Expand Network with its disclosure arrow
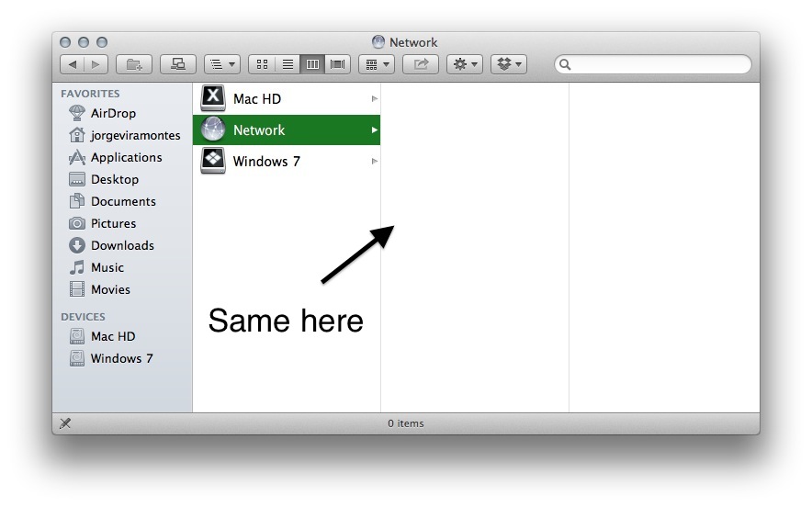This screenshot has width=812, height=507. pyautogui.click(x=374, y=130)
